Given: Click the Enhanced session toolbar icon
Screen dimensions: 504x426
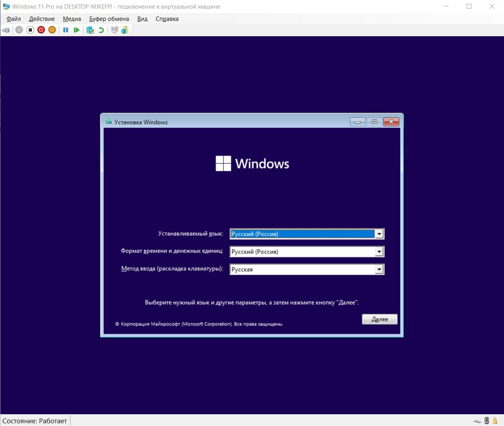Looking at the screenshot, I should tap(114, 30).
